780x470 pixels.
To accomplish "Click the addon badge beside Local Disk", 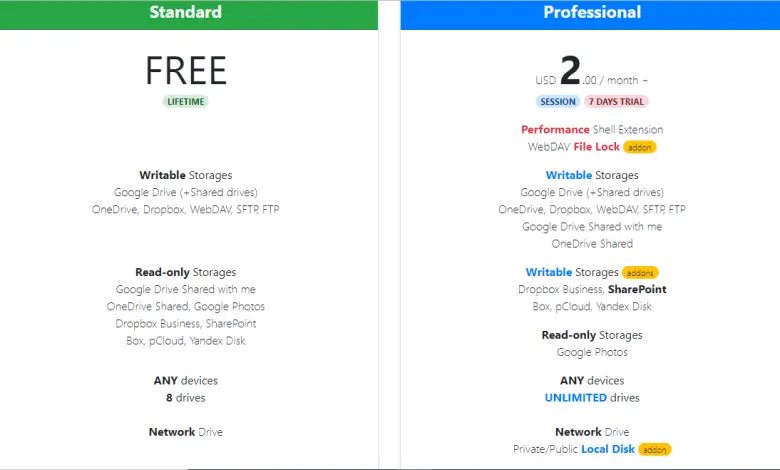I will pos(654,450).
